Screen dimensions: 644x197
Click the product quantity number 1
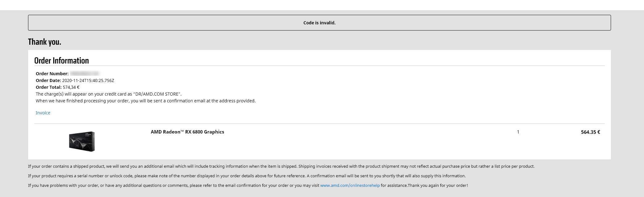point(518,132)
